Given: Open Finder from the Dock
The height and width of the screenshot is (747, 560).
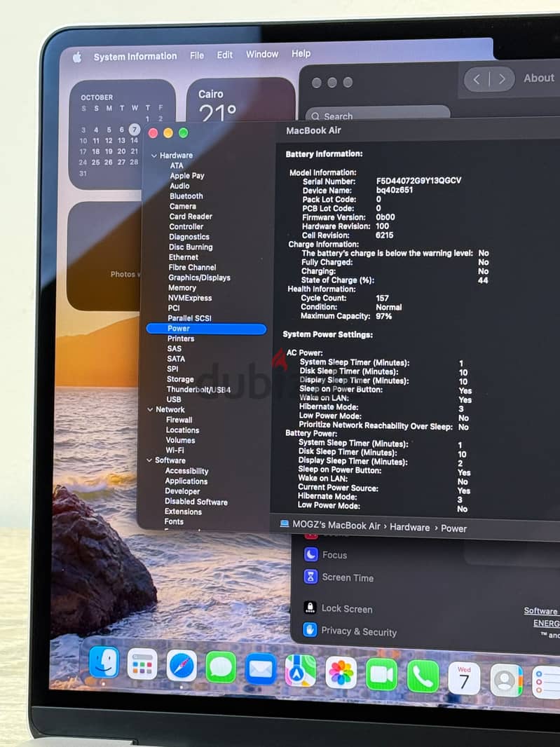Looking at the screenshot, I should pos(104,662).
